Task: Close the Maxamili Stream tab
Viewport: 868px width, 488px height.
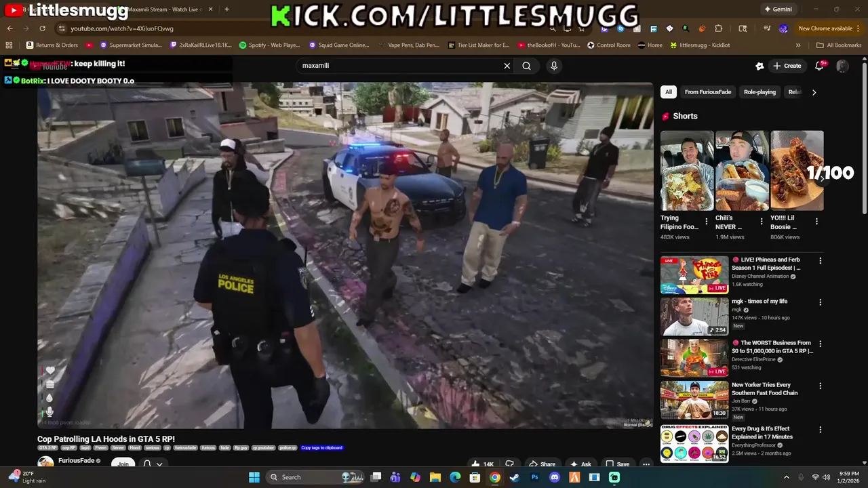Action: click(210, 9)
